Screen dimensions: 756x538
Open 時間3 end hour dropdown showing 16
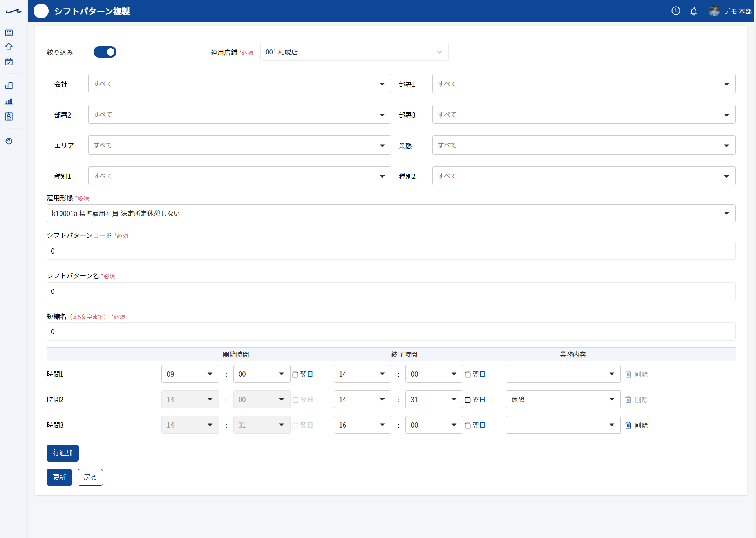pos(362,425)
